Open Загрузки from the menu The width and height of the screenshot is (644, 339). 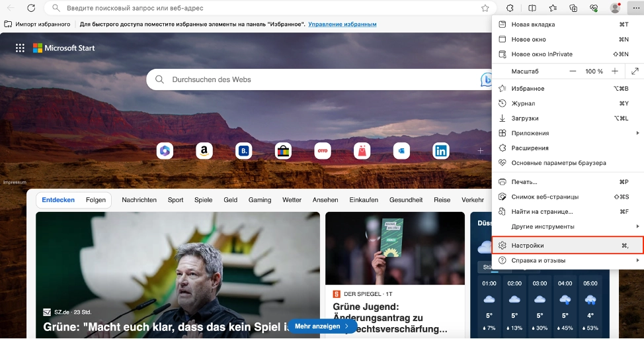567,118
